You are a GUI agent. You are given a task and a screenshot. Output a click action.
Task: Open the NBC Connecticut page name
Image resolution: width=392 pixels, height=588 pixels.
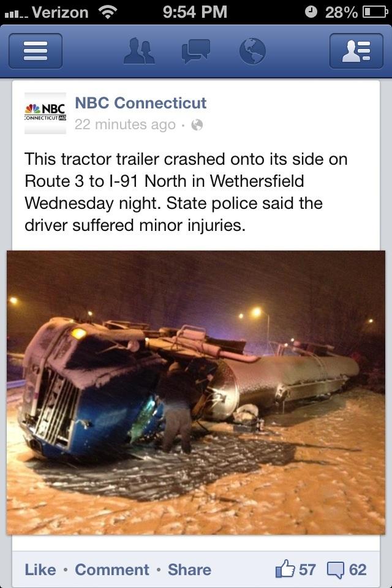tap(141, 103)
